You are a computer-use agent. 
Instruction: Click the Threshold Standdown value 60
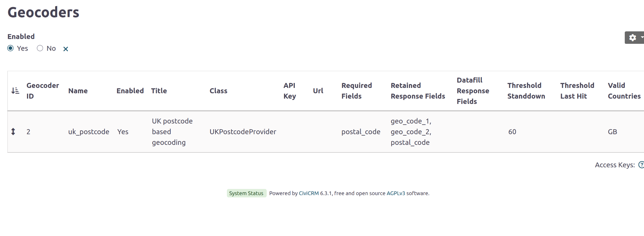(x=512, y=132)
